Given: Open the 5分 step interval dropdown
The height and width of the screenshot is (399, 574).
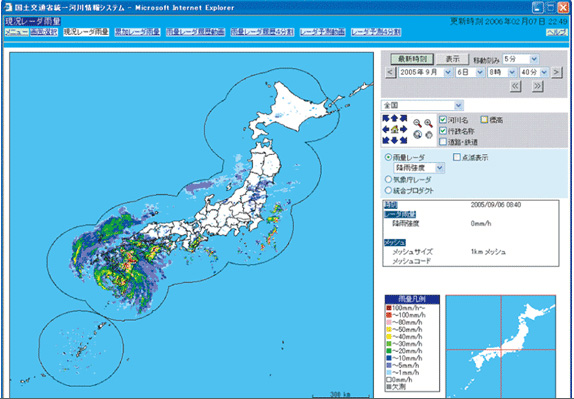Looking at the screenshot, I should coord(521,59).
